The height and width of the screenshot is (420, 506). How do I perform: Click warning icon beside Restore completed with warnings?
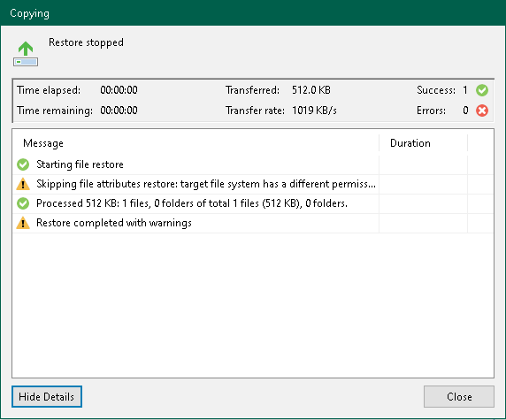click(23, 223)
